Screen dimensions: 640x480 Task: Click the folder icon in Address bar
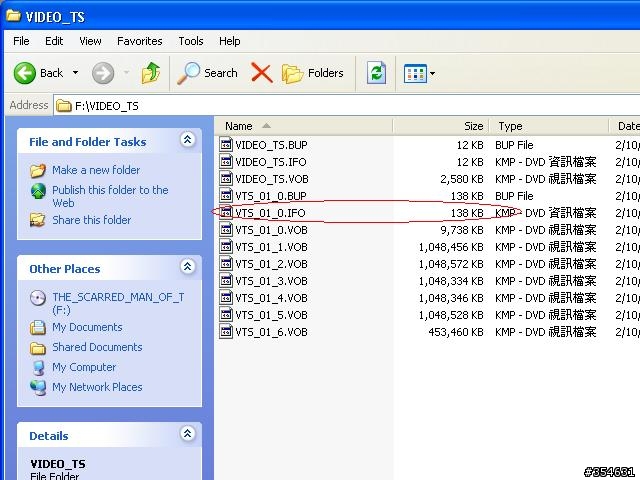point(64,106)
